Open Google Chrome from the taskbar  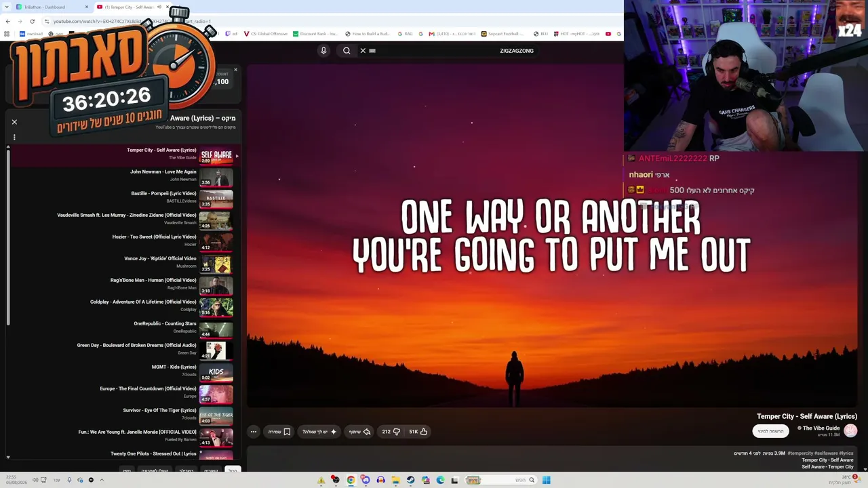351,480
